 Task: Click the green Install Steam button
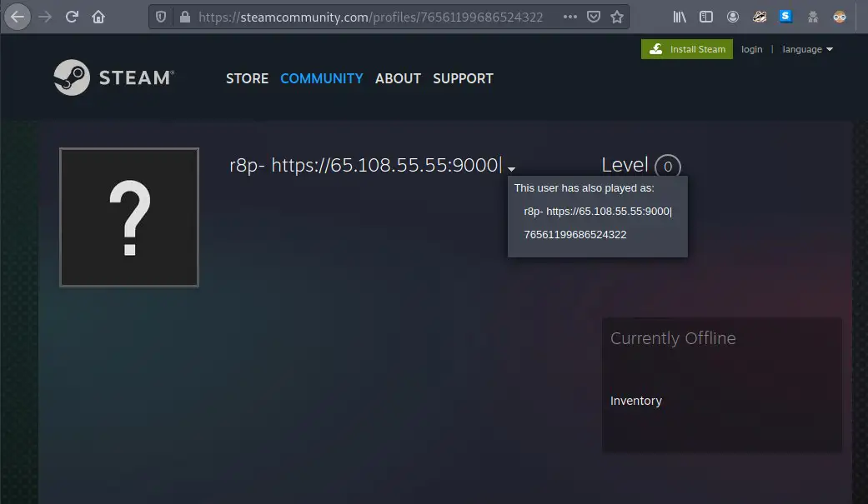click(687, 49)
